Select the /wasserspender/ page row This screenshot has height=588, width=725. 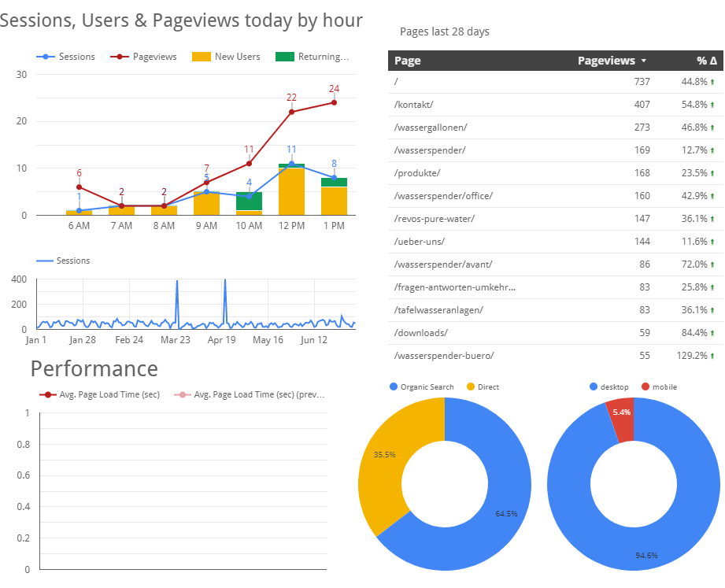pos(555,150)
